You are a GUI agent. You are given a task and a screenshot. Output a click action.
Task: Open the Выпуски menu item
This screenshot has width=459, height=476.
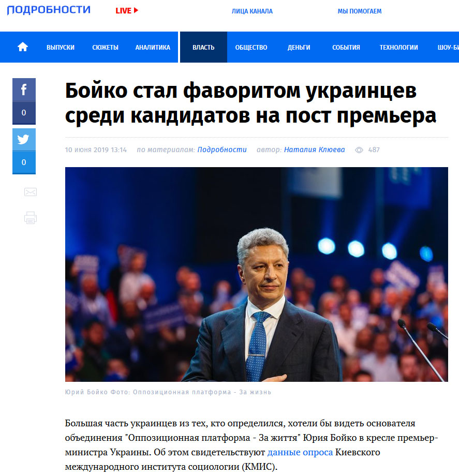click(x=61, y=48)
